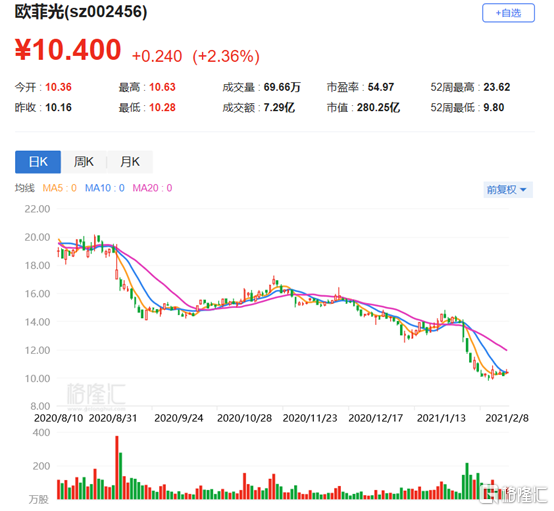Click the stock title 欧菲光(sz002456)
Image resolution: width=554 pixels, height=511 pixels.
[81, 12]
